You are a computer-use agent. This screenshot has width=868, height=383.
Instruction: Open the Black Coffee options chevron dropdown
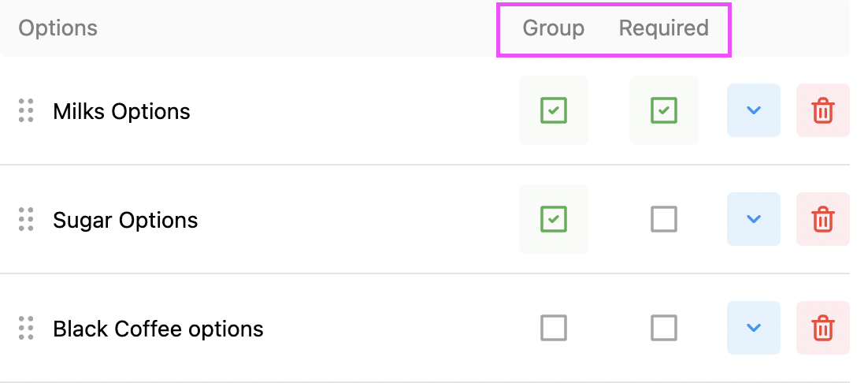(x=754, y=328)
